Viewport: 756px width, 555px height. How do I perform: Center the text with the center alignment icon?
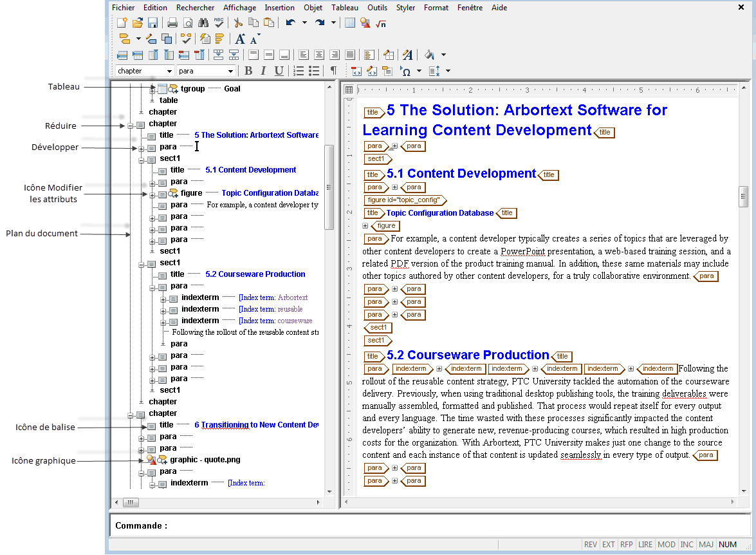point(319,55)
